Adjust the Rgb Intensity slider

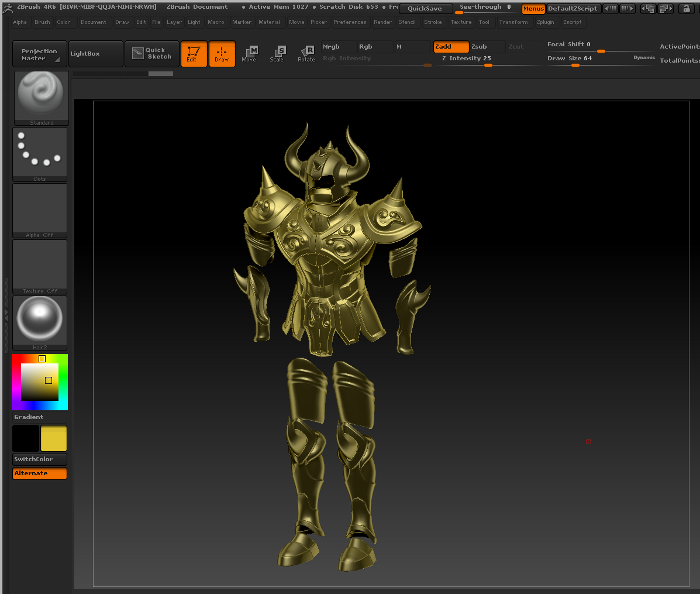[x=377, y=60]
